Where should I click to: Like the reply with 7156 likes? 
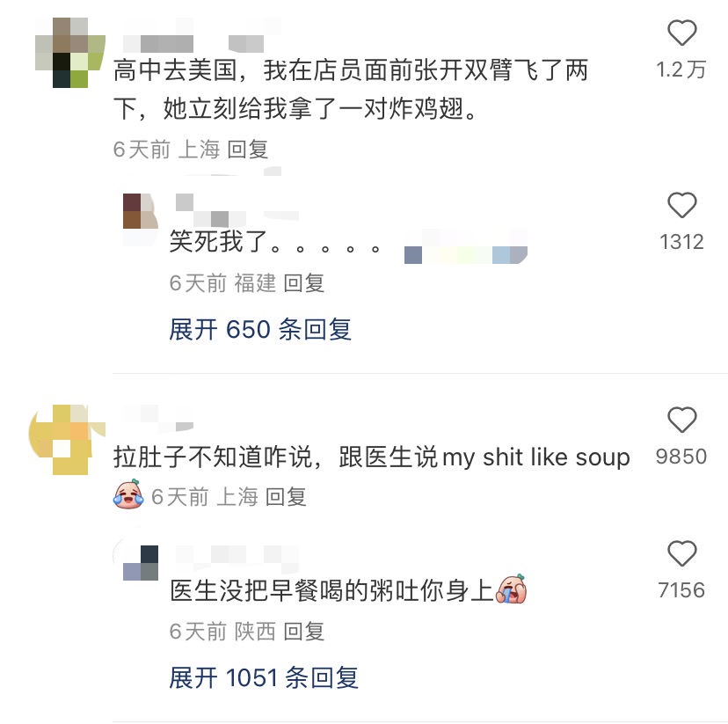point(681,553)
